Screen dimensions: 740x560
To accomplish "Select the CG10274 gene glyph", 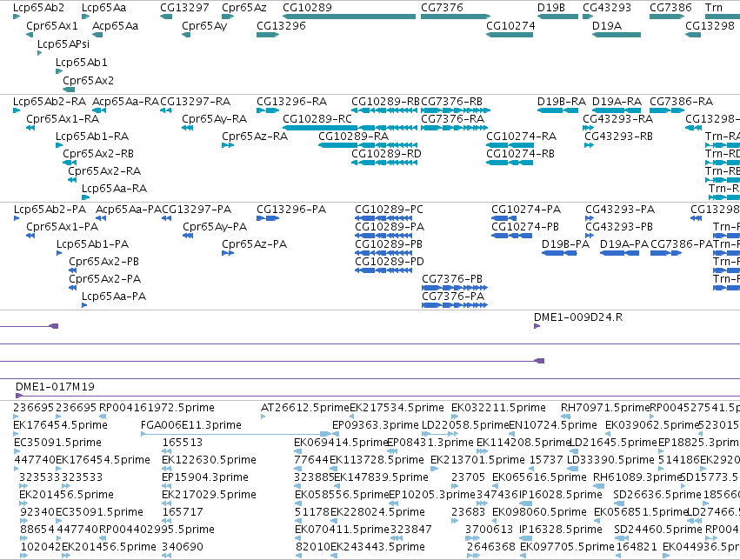I will (510, 35).
